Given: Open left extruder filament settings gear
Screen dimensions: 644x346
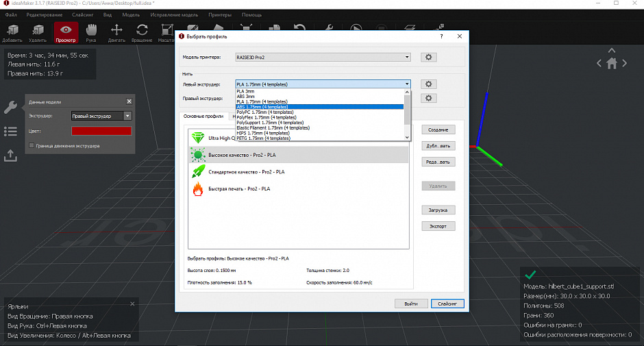Looking at the screenshot, I should coord(428,84).
